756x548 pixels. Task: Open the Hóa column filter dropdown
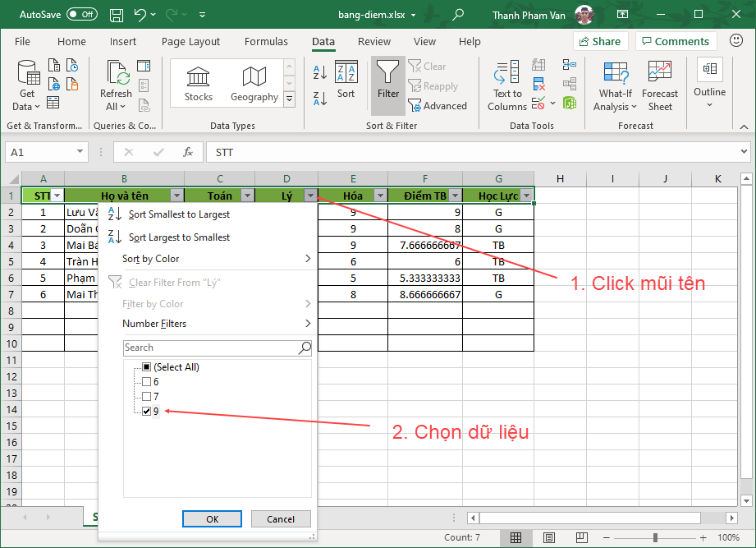pyautogui.click(x=380, y=196)
